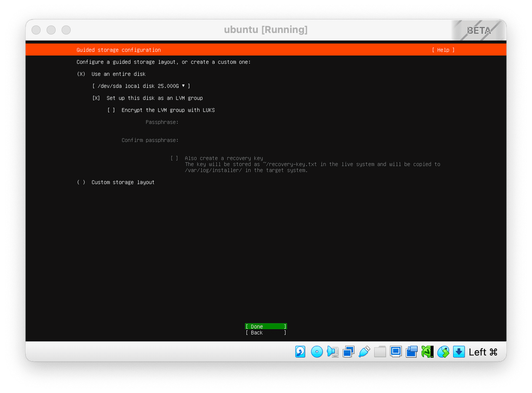The image size is (532, 393).
Task: Click the display settings monitor icon
Action: coord(395,352)
